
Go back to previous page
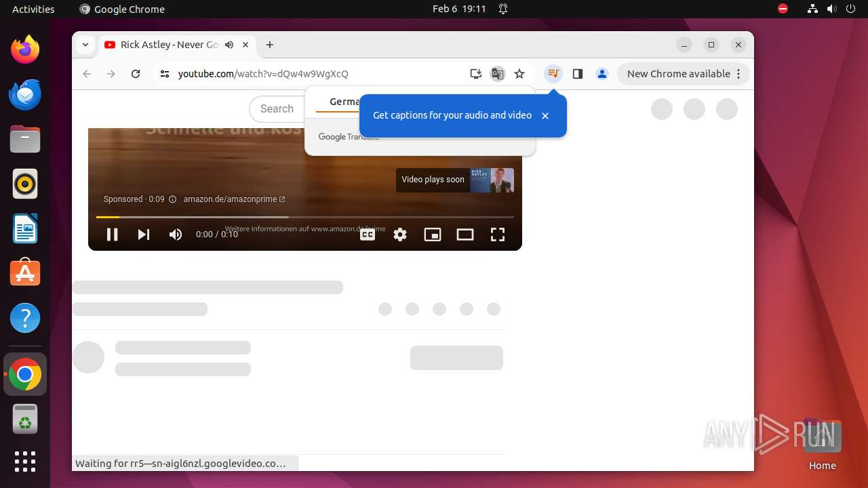coord(87,74)
